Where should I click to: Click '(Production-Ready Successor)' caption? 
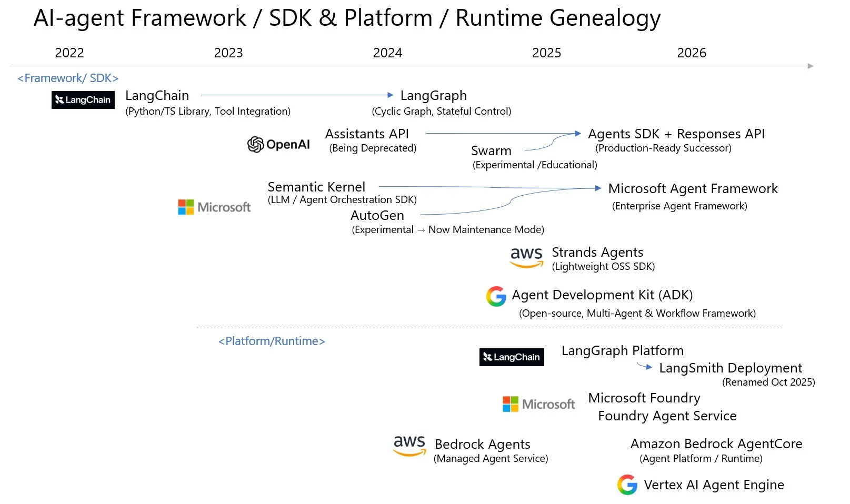[x=663, y=148]
